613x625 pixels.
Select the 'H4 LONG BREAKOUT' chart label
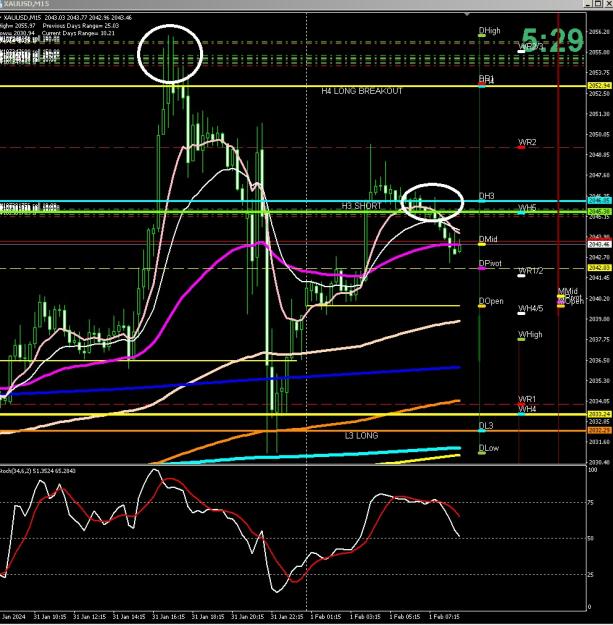click(x=362, y=91)
